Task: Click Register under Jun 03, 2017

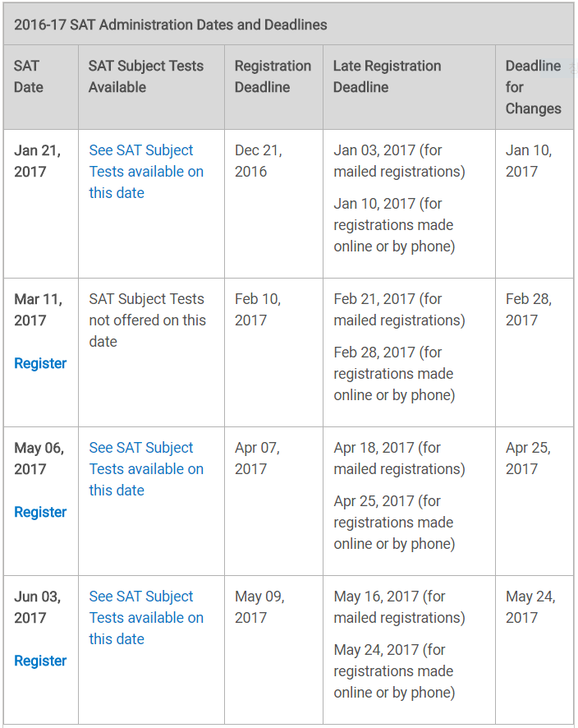Action: click(x=40, y=661)
